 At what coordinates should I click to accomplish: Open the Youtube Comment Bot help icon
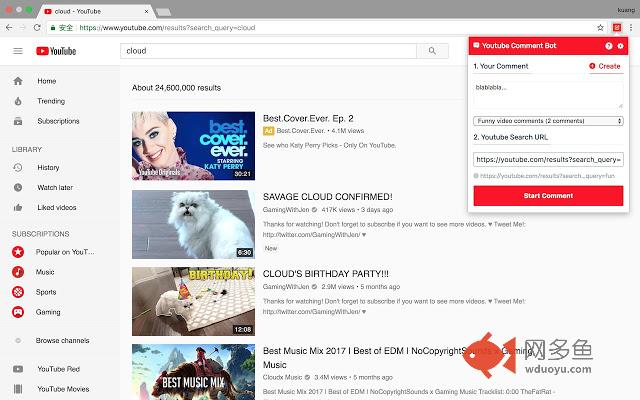point(609,46)
